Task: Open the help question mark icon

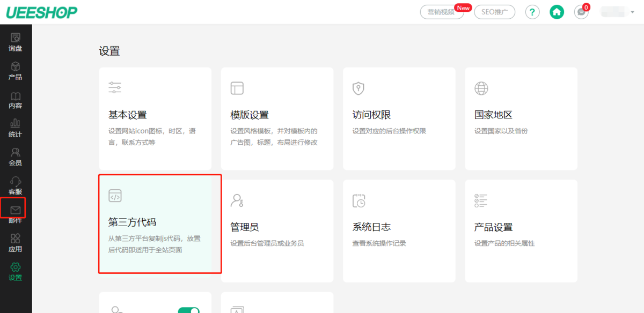Action: click(532, 12)
